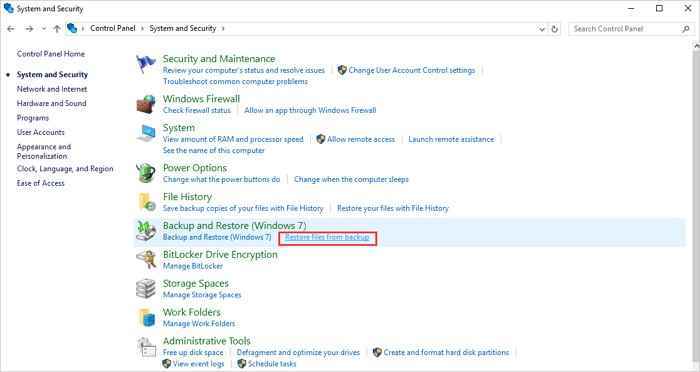The image size is (700, 372).
Task: Select the Work Folders icon
Action: tap(146, 318)
